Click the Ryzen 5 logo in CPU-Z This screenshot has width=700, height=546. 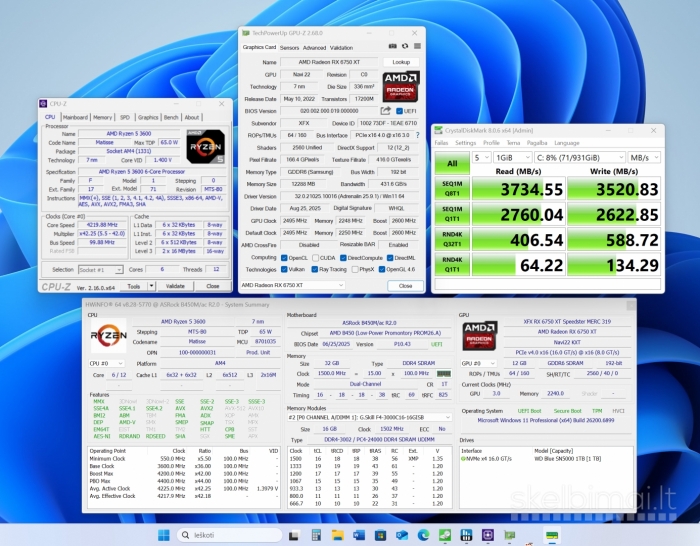pos(205,146)
